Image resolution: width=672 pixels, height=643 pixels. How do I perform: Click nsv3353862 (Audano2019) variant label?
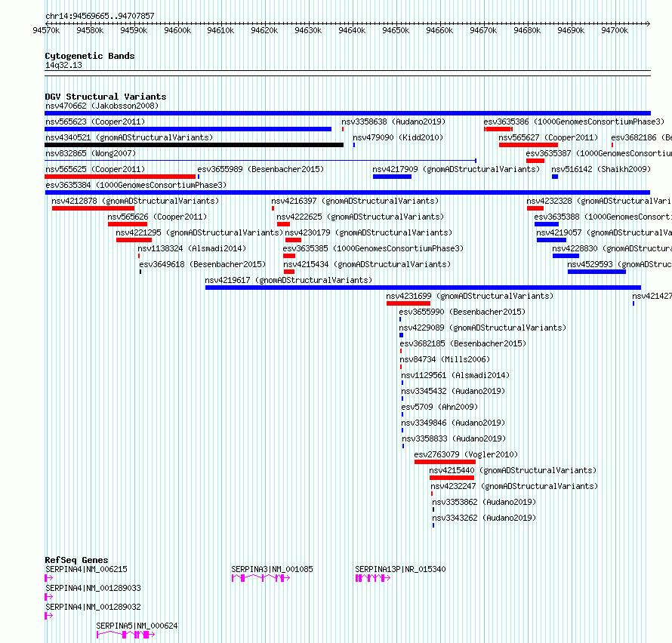click(x=484, y=502)
